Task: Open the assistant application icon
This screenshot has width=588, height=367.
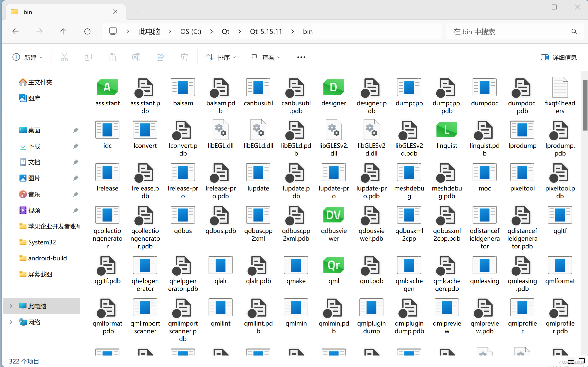Action: coord(107,87)
